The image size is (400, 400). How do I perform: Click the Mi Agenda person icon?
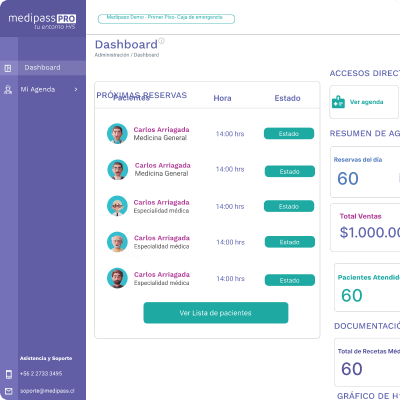point(8,90)
